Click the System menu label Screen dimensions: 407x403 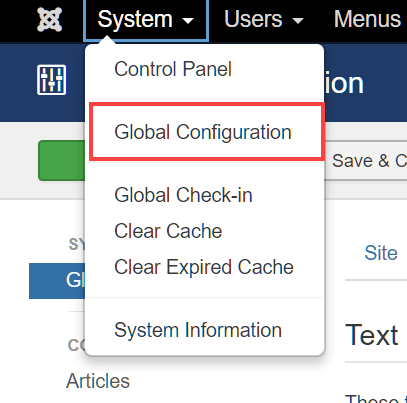[135, 19]
